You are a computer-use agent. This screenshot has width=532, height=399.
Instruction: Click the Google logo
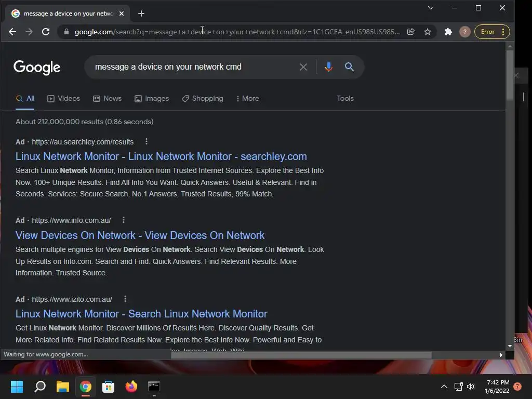pyautogui.click(x=37, y=67)
